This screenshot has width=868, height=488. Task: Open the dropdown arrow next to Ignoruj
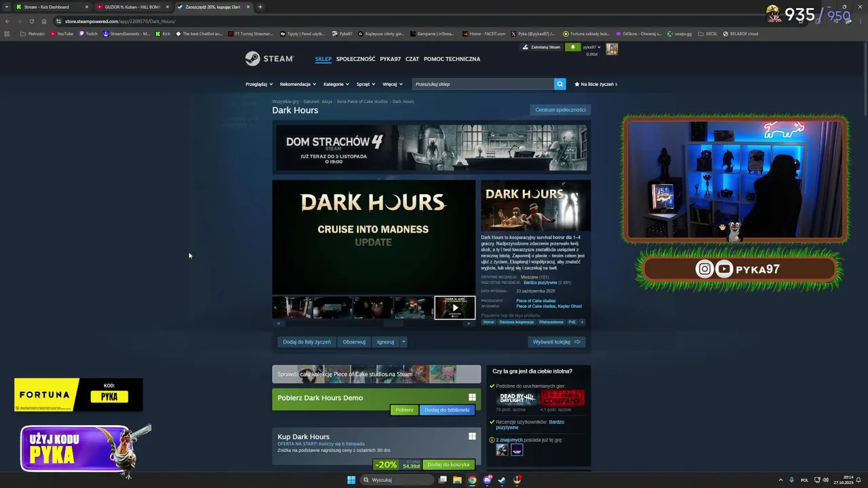pos(403,342)
